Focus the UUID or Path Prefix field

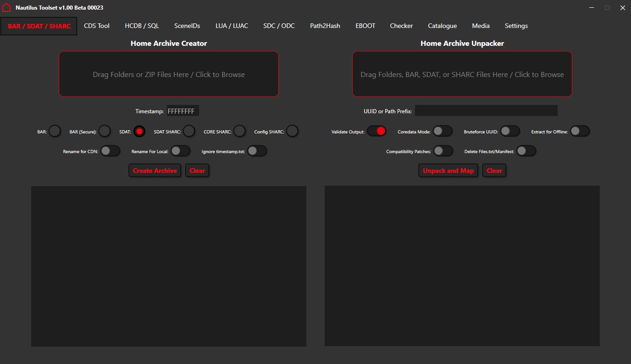(x=486, y=111)
